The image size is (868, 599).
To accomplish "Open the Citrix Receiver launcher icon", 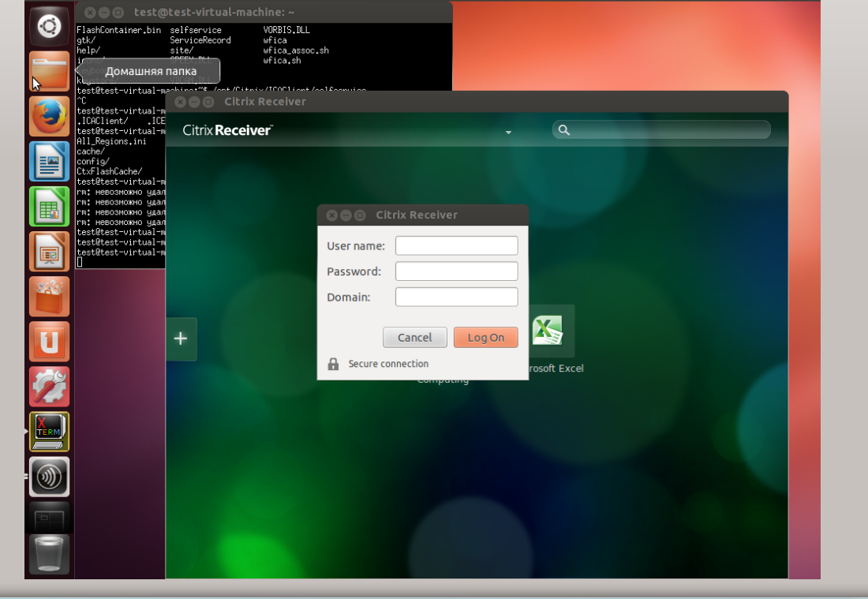I will pyautogui.click(x=49, y=477).
